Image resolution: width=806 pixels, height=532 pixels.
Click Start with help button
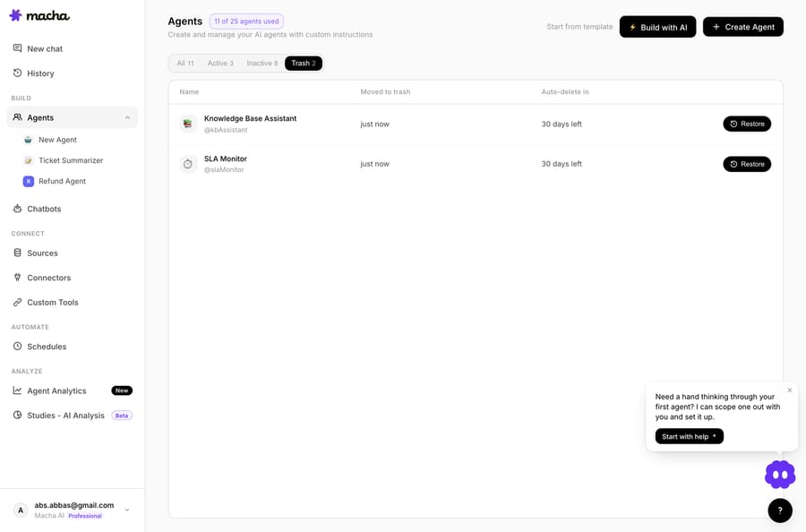[689, 436]
